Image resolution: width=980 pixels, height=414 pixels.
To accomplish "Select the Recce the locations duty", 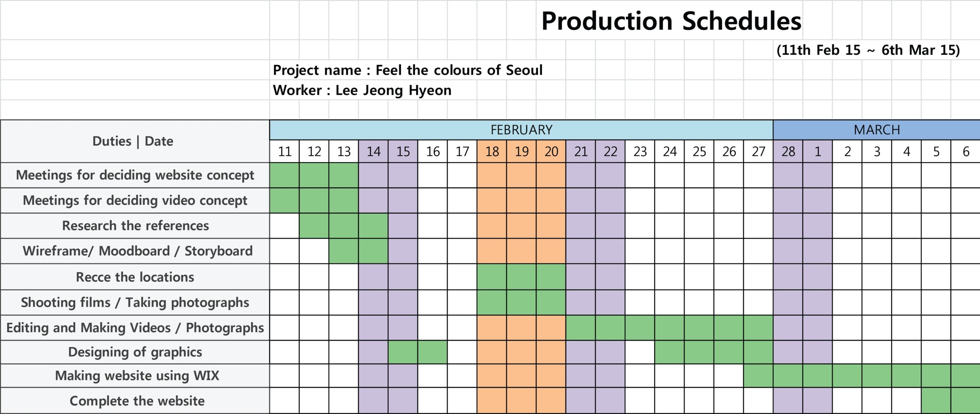I will (135, 277).
